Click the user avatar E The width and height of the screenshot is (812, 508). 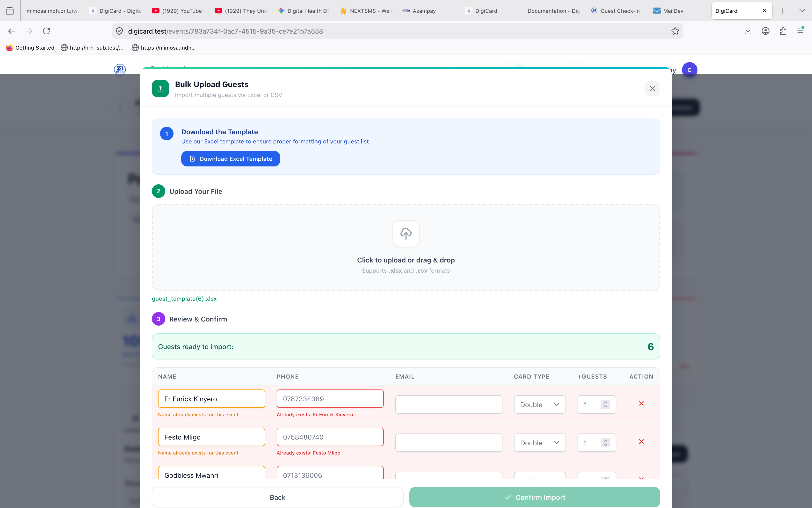click(689, 70)
